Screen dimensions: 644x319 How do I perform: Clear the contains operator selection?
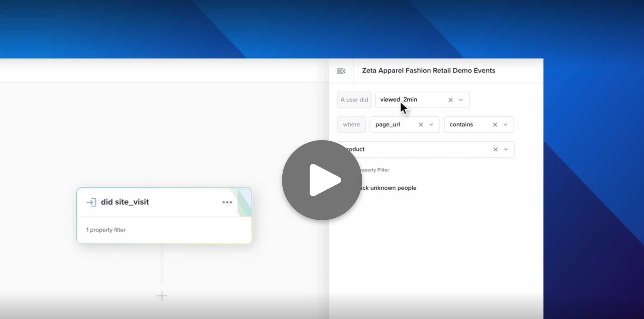(495, 125)
